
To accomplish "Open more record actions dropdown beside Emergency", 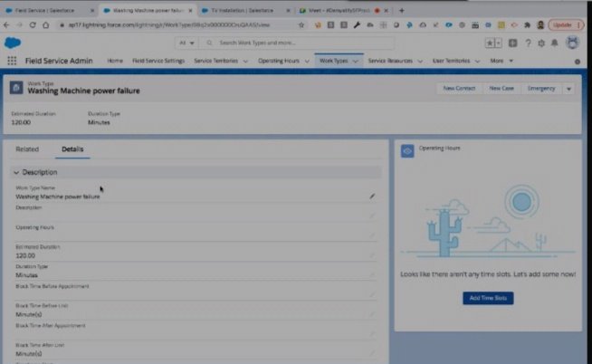I will pos(568,89).
